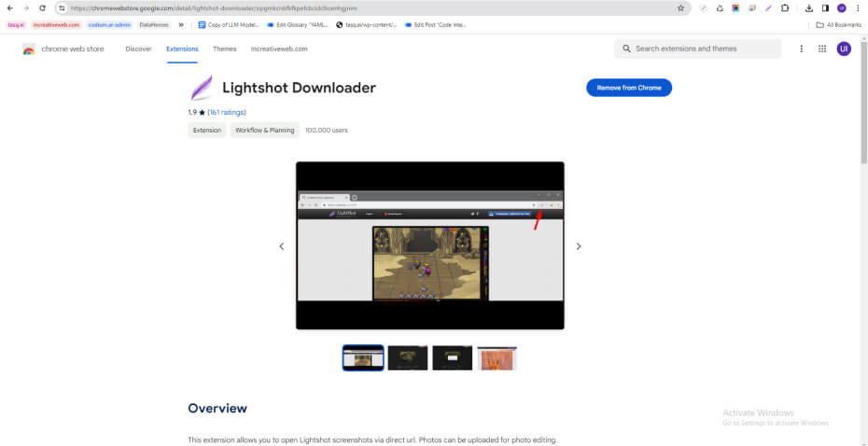Go back with the browser back arrow

pos(10,8)
